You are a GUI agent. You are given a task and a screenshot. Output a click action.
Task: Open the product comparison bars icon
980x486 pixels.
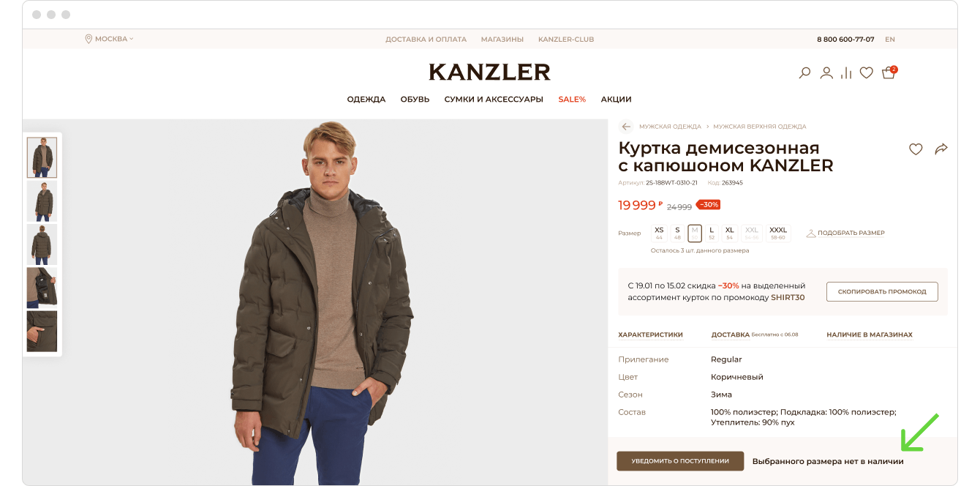(x=846, y=72)
